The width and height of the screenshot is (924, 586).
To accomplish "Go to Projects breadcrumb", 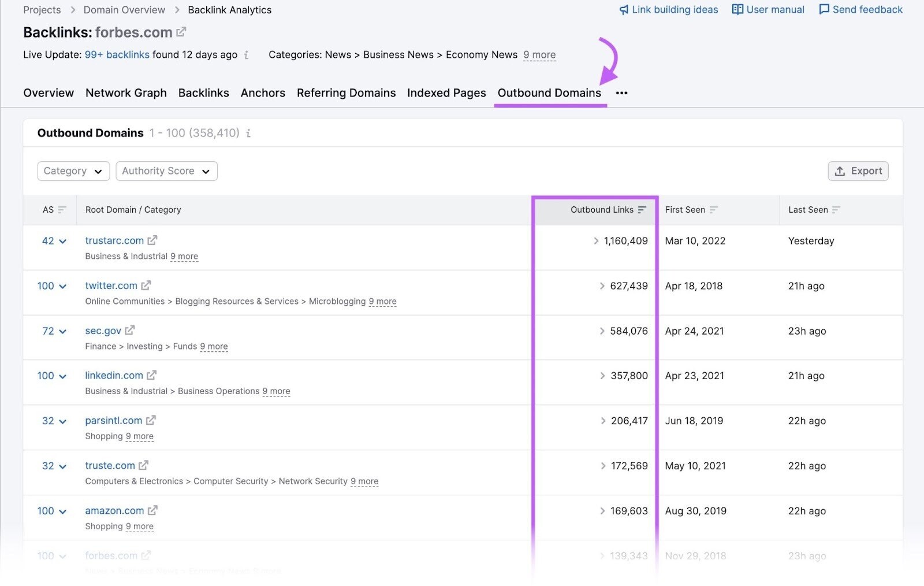I will point(42,10).
